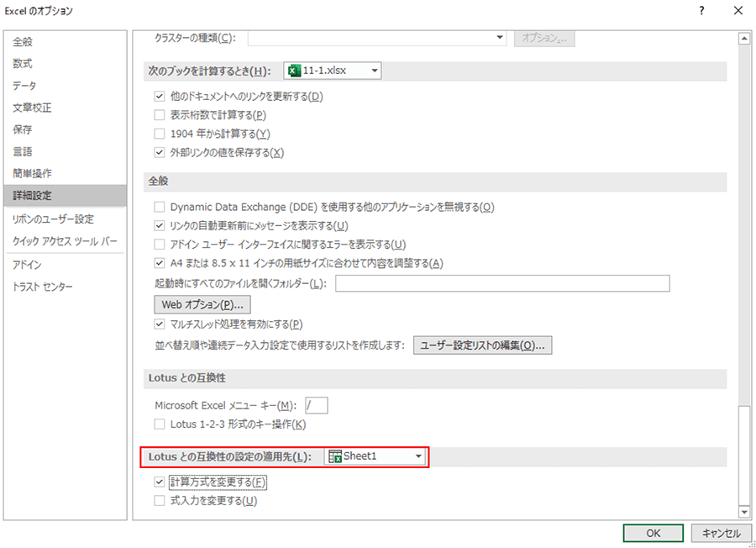The height and width of the screenshot is (548, 756).
Task: Click the vertical scrollbar thumb
Action: 744,456
